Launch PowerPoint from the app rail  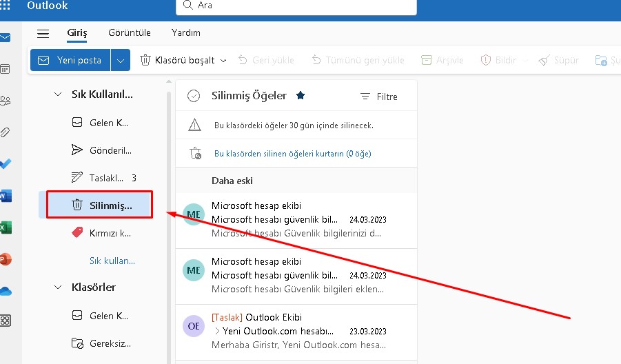(x=6, y=259)
